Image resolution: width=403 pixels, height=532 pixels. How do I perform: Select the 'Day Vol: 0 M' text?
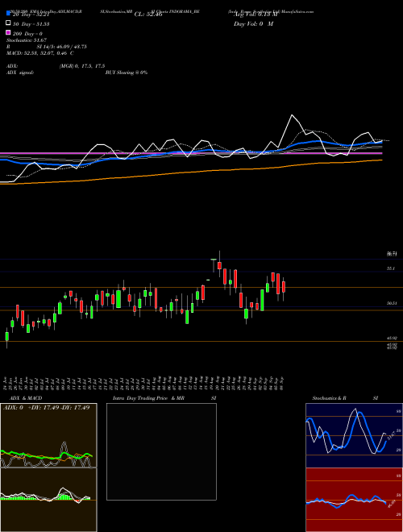(x=253, y=23)
